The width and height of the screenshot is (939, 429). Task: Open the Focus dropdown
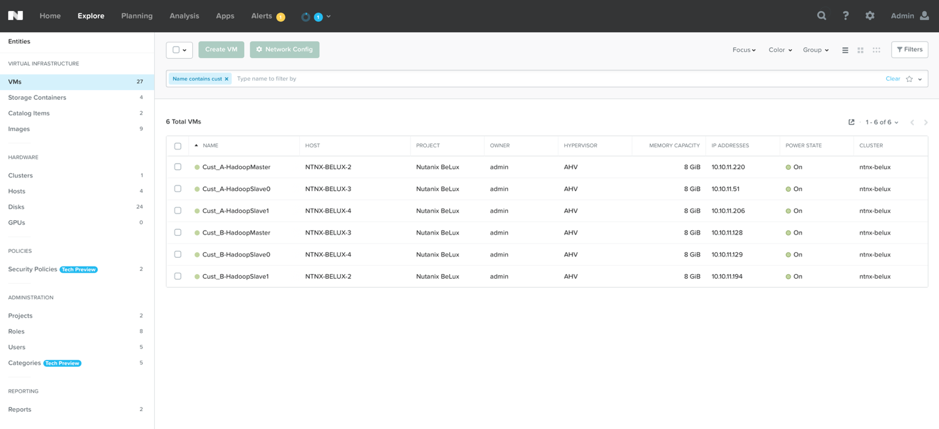[744, 50]
